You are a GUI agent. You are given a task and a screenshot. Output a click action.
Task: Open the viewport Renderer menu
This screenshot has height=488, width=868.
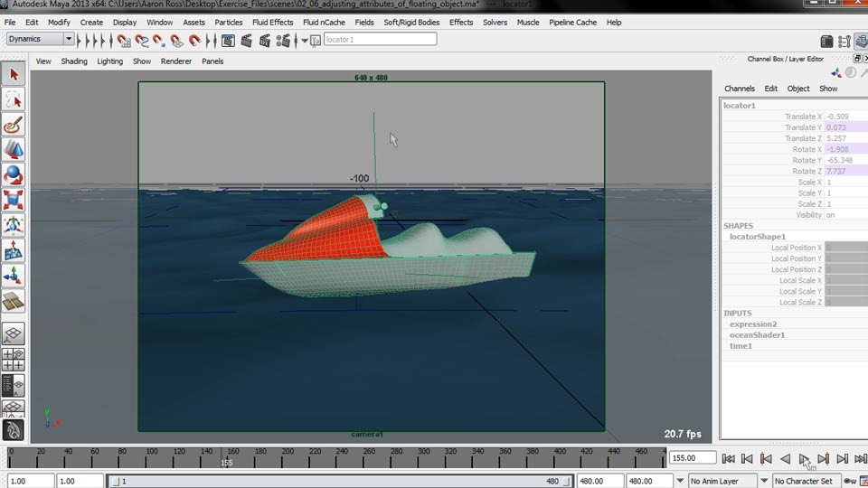click(176, 61)
